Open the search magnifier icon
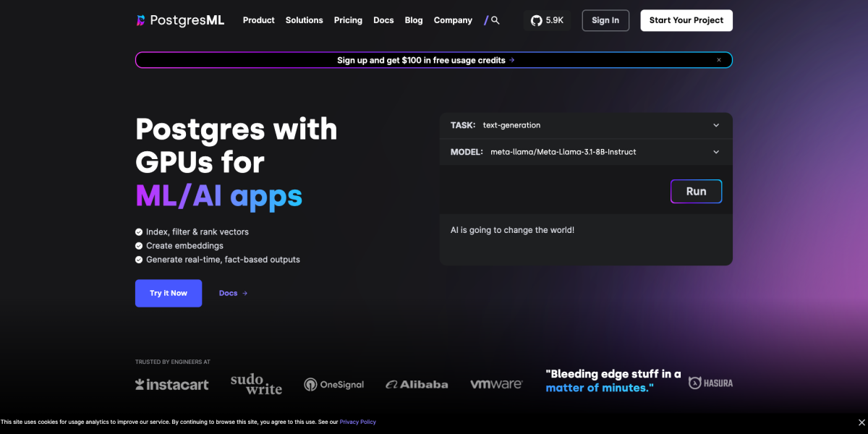 [495, 20]
